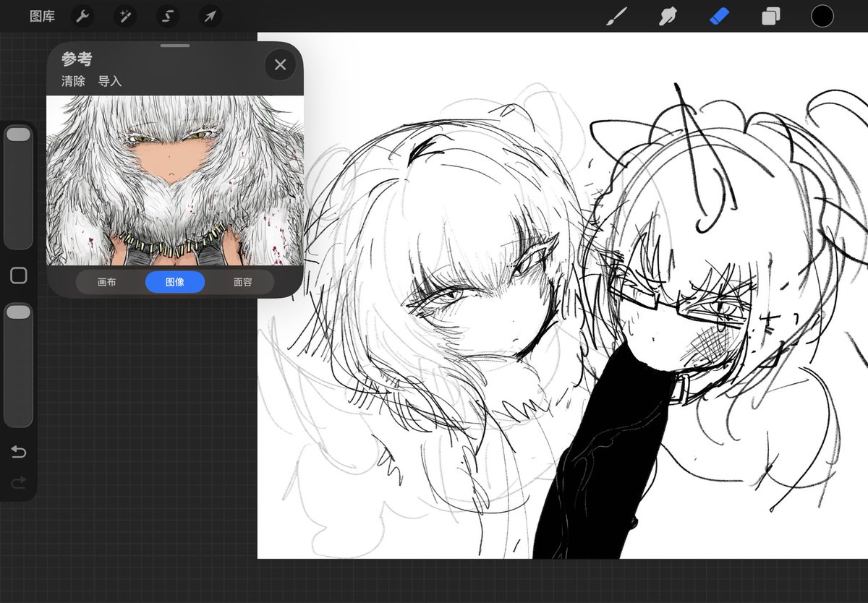Open the Actions wrench menu
868x603 pixels.
[82, 16]
